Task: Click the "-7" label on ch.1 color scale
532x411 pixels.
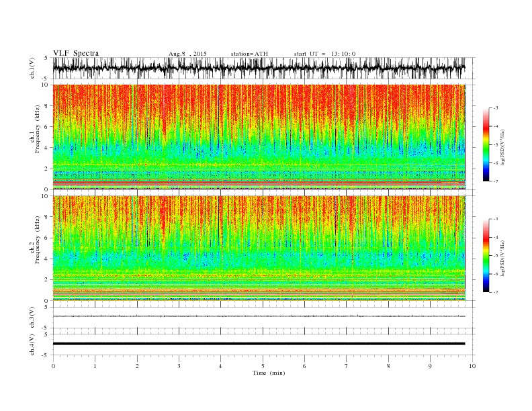Action: [x=496, y=181]
